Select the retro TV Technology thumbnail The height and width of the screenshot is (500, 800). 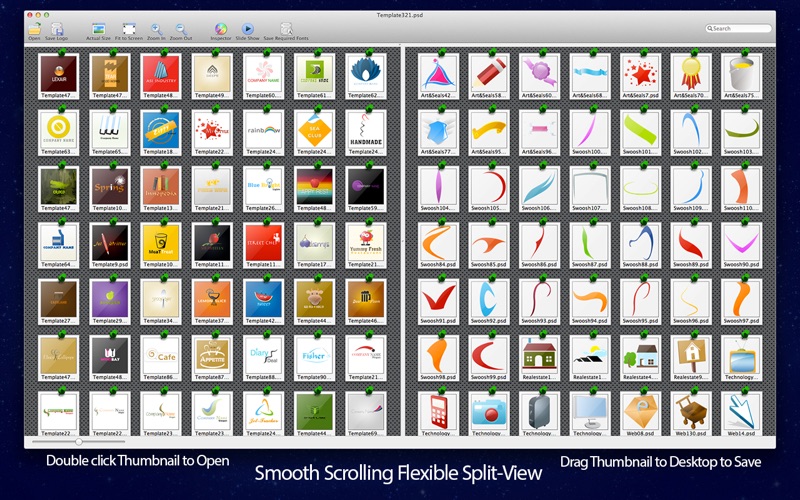click(x=741, y=358)
